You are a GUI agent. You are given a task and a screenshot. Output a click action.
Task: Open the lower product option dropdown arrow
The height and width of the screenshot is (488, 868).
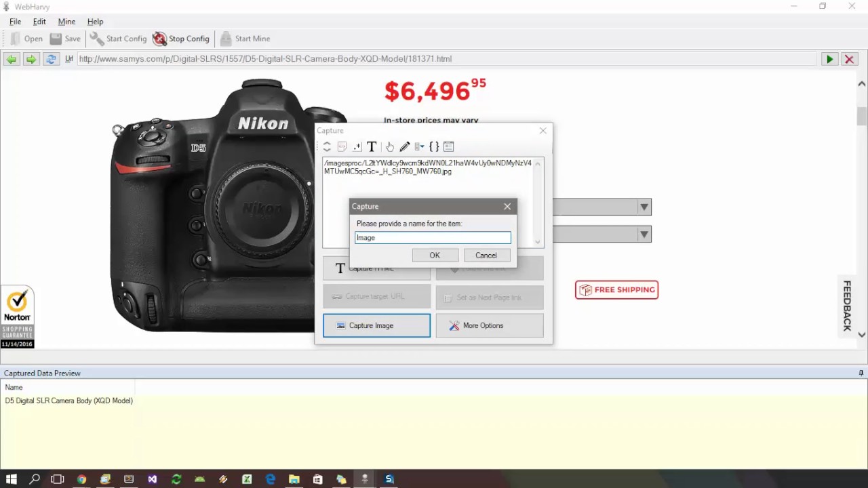click(x=644, y=235)
